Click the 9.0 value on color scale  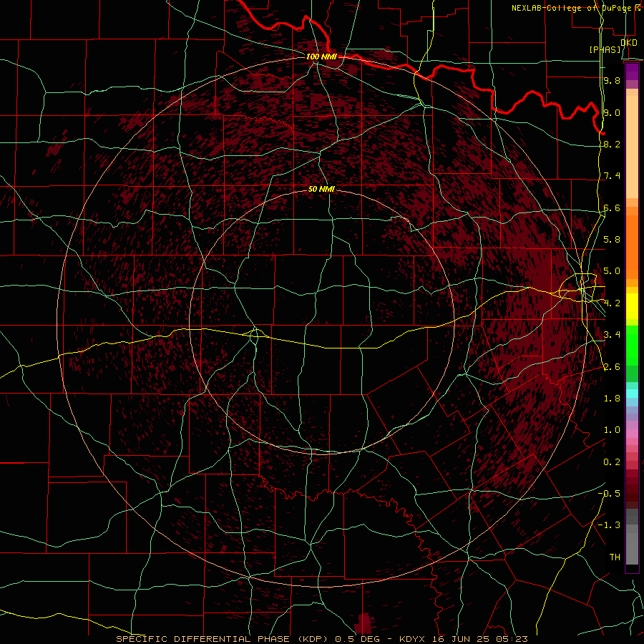pos(612,112)
